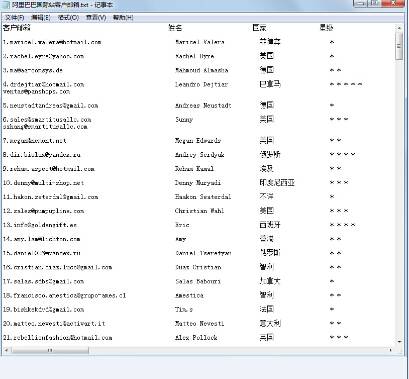
Task: Click the country 加拿大 in row 17
Action: pos(270,281)
